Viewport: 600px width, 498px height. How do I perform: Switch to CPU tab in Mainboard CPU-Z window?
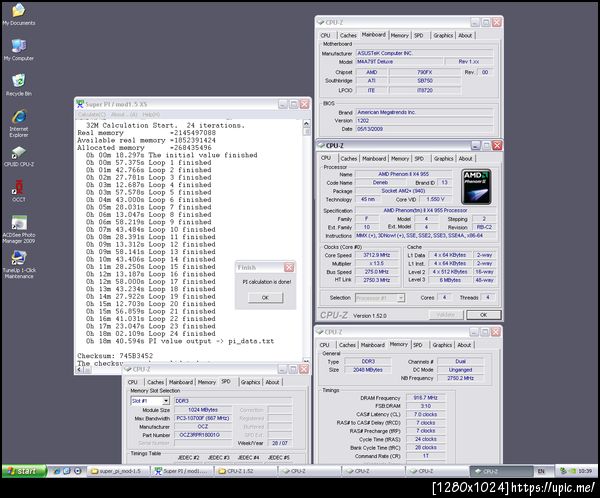click(x=326, y=35)
